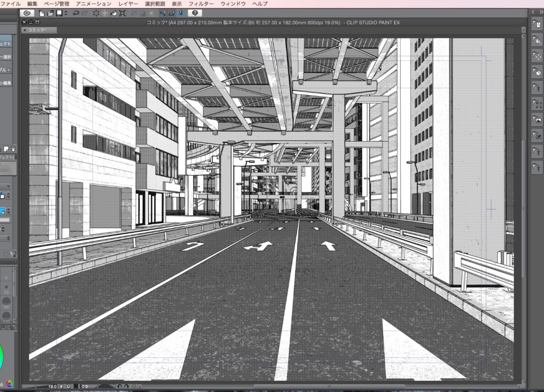Toggle snap to grid in the toolbar
Image resolution: width=544 pixels, height=392 pixels.
[x=181, y=13]
